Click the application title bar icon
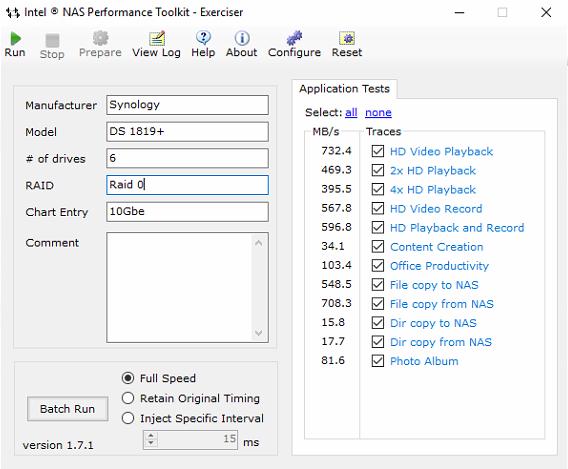Image resolution: width=568 pixels, height=469 pixels. pyautogui.click(x=13, y=13)
